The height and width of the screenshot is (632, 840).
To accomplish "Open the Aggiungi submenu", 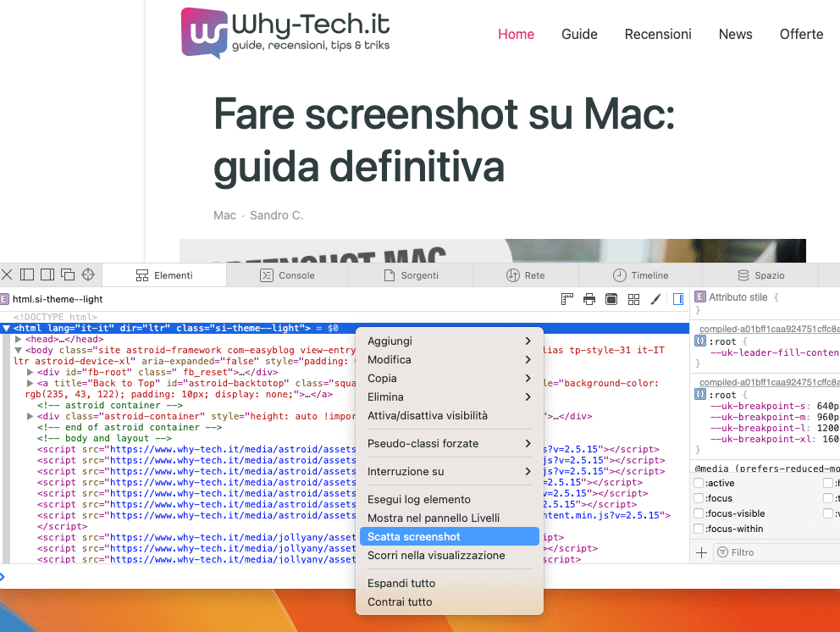I will click(450, 341).
